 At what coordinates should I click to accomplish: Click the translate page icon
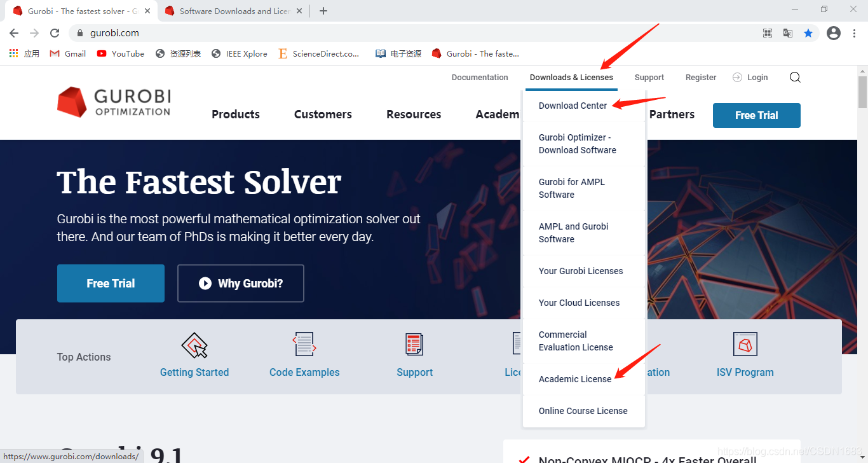tap(788, 33)
